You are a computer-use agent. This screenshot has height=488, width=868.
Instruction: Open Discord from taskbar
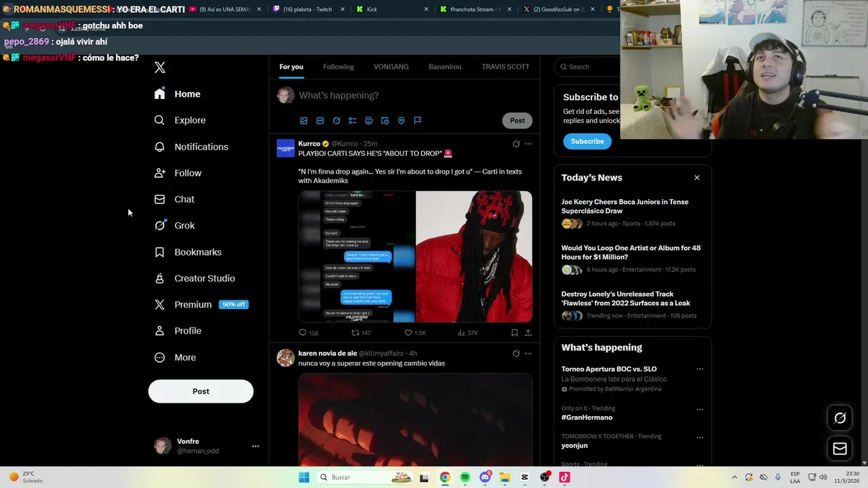pyautogui.click(x=485, y=477)
